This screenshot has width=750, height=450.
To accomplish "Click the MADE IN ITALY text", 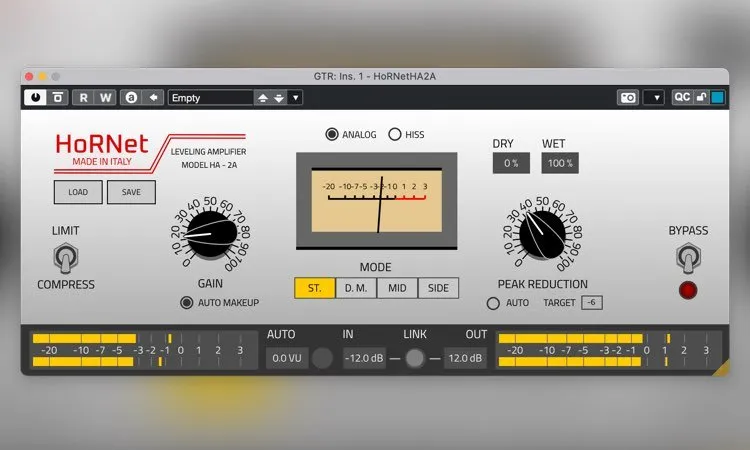I will pos(102,162).
